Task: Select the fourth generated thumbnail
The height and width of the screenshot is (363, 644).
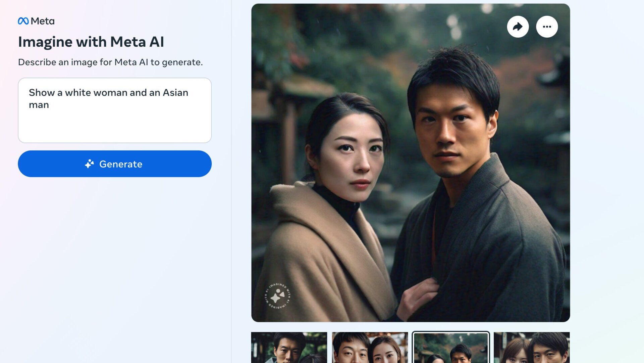Action: pos(532,348)
